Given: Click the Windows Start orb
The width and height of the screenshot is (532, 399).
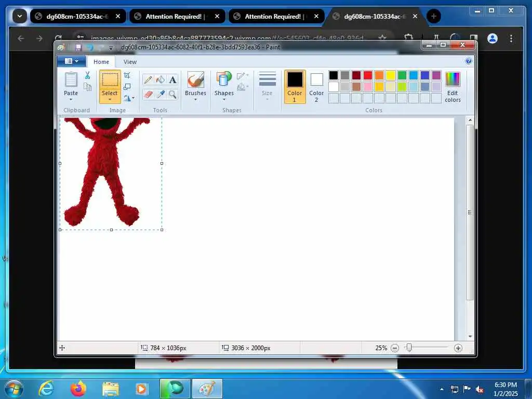Looking at the screenshot, I should click(14, 389).
